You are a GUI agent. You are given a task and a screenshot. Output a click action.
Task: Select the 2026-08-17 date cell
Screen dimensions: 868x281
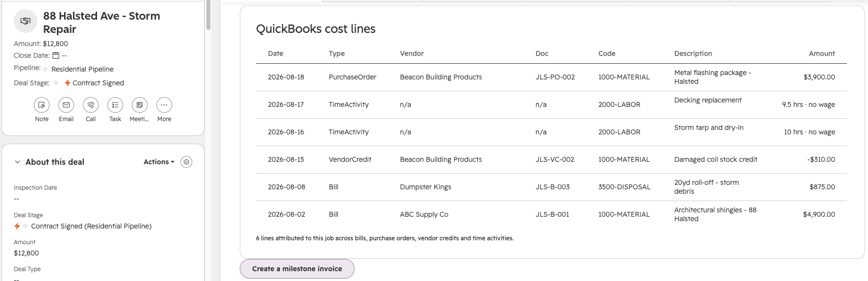286,104
